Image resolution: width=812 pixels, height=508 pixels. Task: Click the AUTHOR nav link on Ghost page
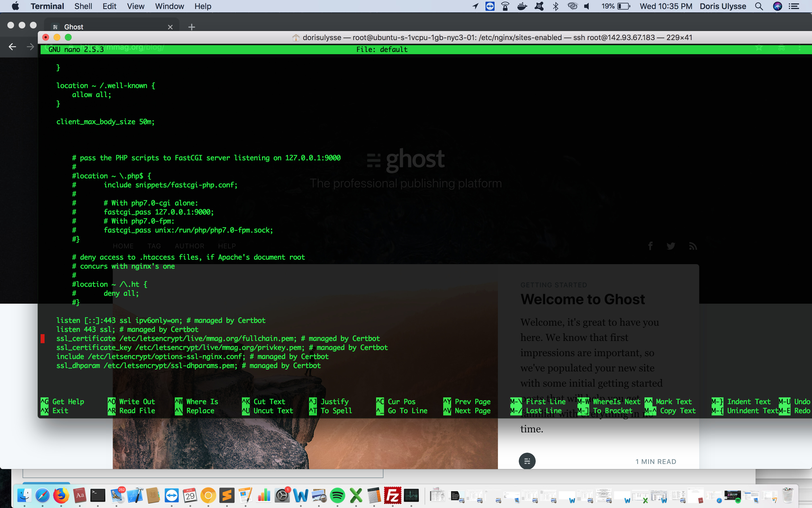(189, 246)
